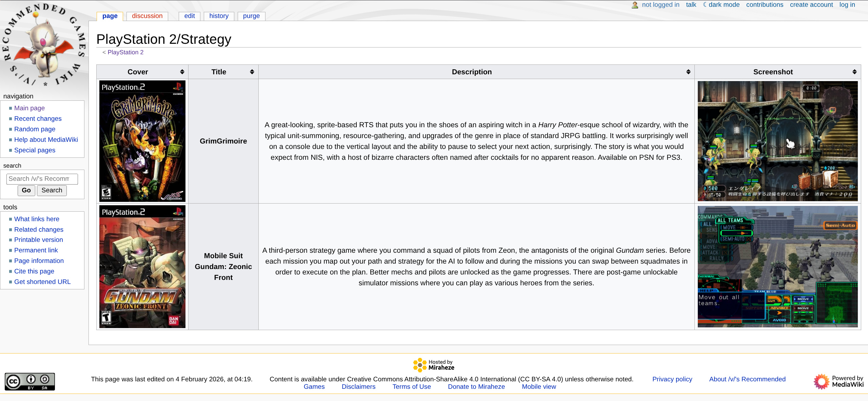
Task: Switch to the history tab
Action: click(x=219, y=16)
